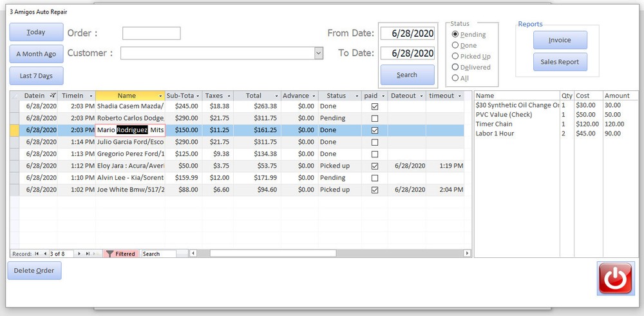The width and height of the screenshot is (644, 316).
Task: Open paid column dropdown arrow
Action: (x=383, y=96)
